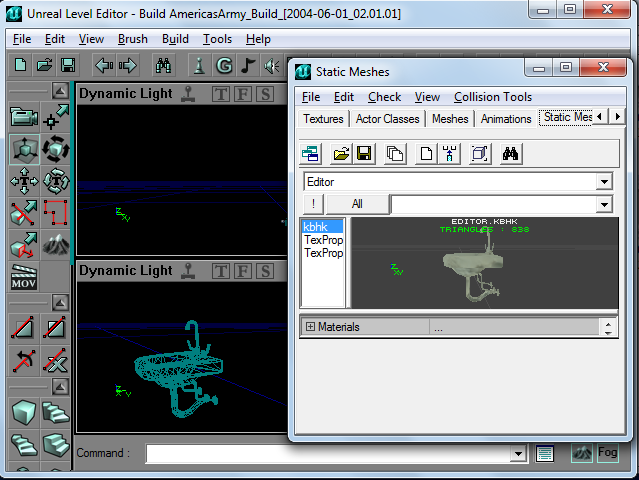Select the Freehand polygon drawing tool
The height and width of the screenshot is (480, 639).
[56, 213]
